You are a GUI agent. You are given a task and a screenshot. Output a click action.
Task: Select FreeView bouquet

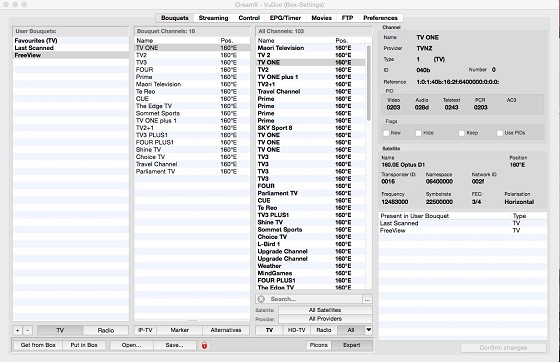click(71, 55)
